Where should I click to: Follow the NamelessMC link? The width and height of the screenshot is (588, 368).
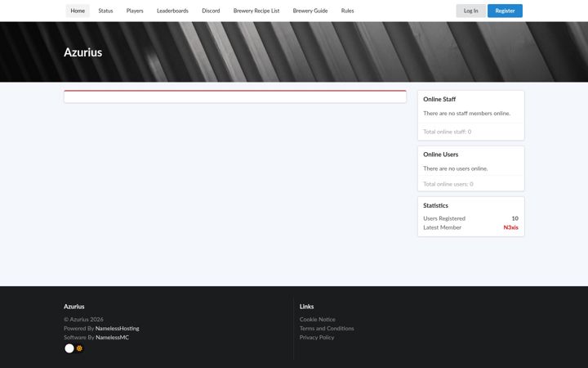coord(112,338)
